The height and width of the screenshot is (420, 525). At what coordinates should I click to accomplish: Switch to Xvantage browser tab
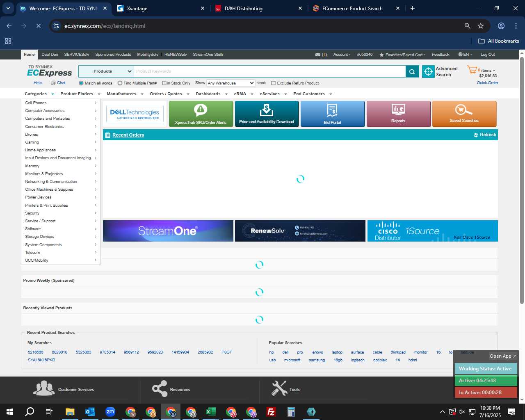(x=160, y=8)
